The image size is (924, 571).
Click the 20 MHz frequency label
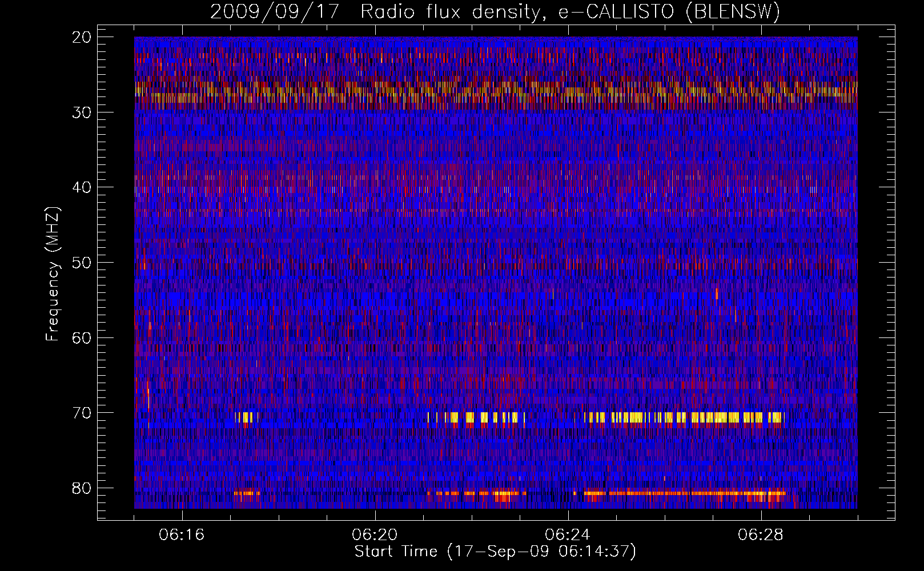[x=82, y=37]
